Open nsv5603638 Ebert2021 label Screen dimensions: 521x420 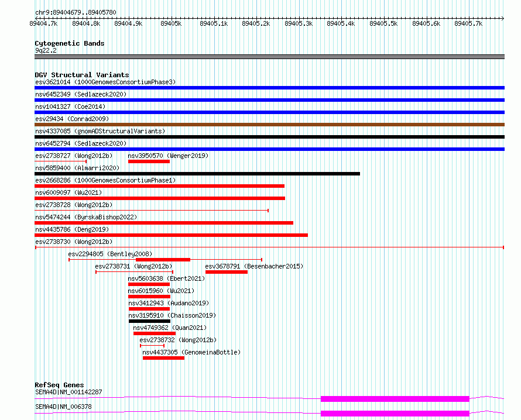(x=166, y=278)
